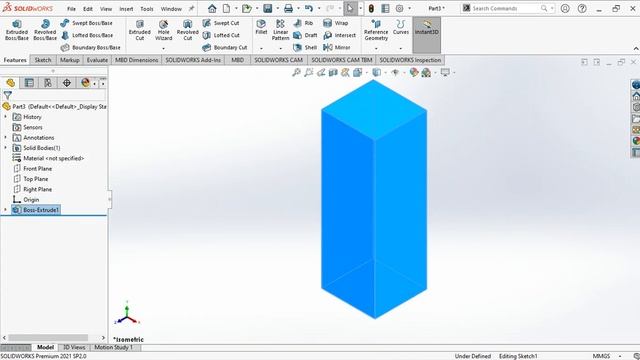Click the New document icon
Image resolution: width=640 pixels, height=360 pixels.
pyautogui.click(x=226, y=9)
